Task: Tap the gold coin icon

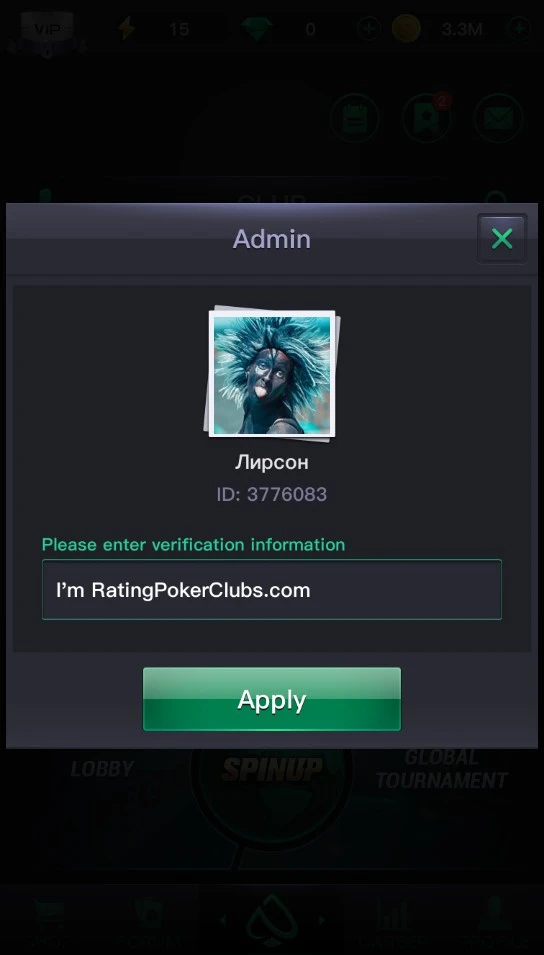Action: pyautogui.click(x=406, y=29)
